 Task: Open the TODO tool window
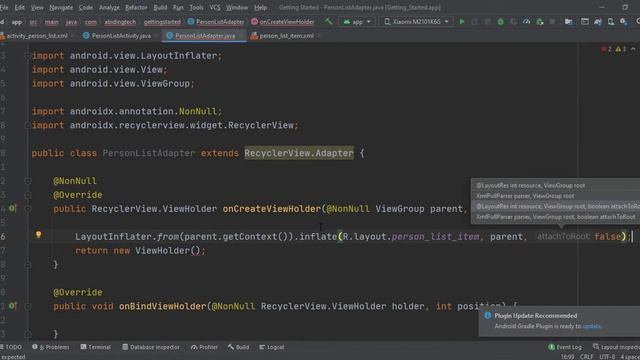12,347
